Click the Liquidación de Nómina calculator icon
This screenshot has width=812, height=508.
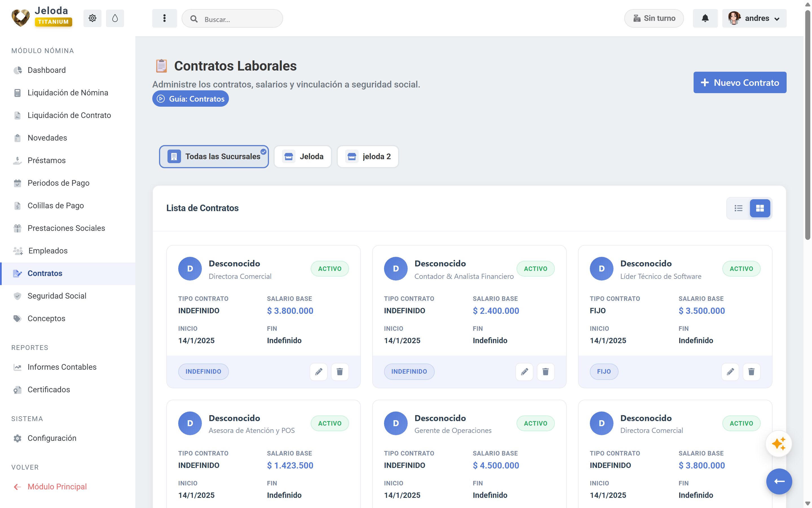click(x=17, y=93)
